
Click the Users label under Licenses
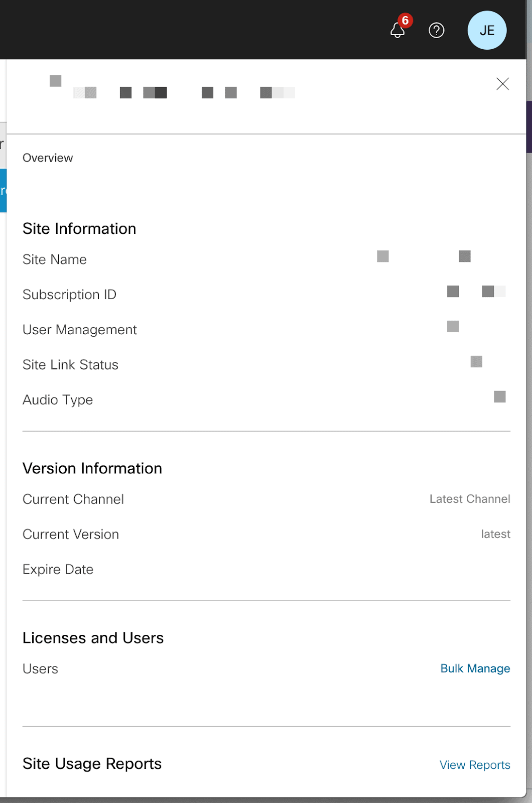point(40,669)
